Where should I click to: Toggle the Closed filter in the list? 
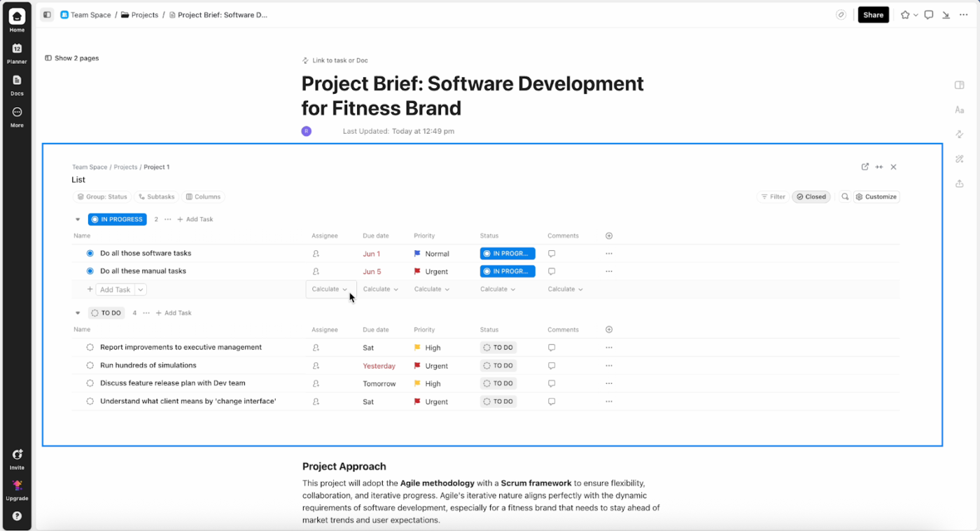point(811,197)
